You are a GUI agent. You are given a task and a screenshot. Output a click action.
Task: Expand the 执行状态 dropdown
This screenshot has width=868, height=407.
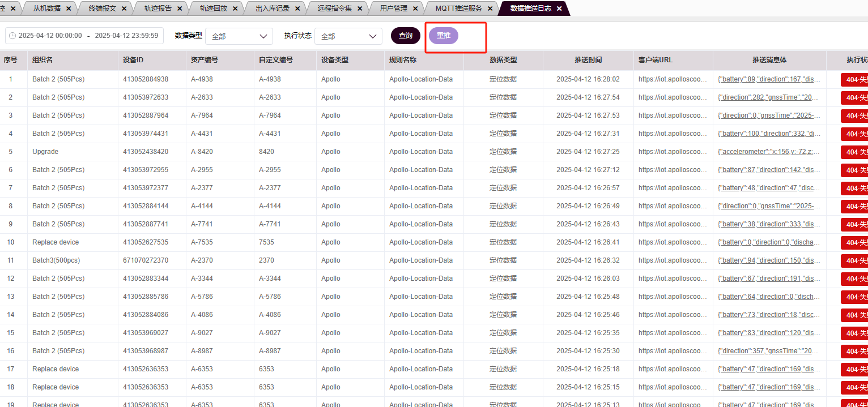click(348, 36)
